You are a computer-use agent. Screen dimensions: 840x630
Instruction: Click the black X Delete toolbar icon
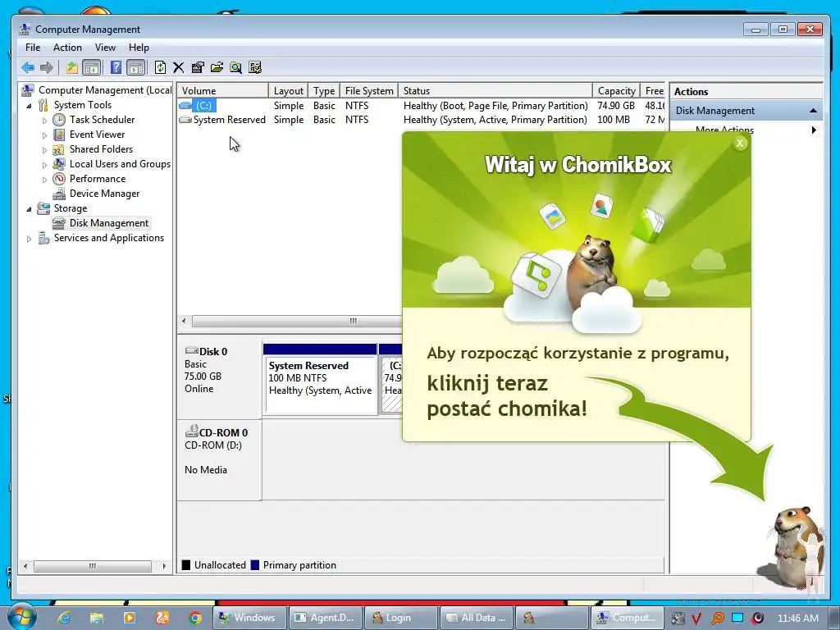click(178, 67)
